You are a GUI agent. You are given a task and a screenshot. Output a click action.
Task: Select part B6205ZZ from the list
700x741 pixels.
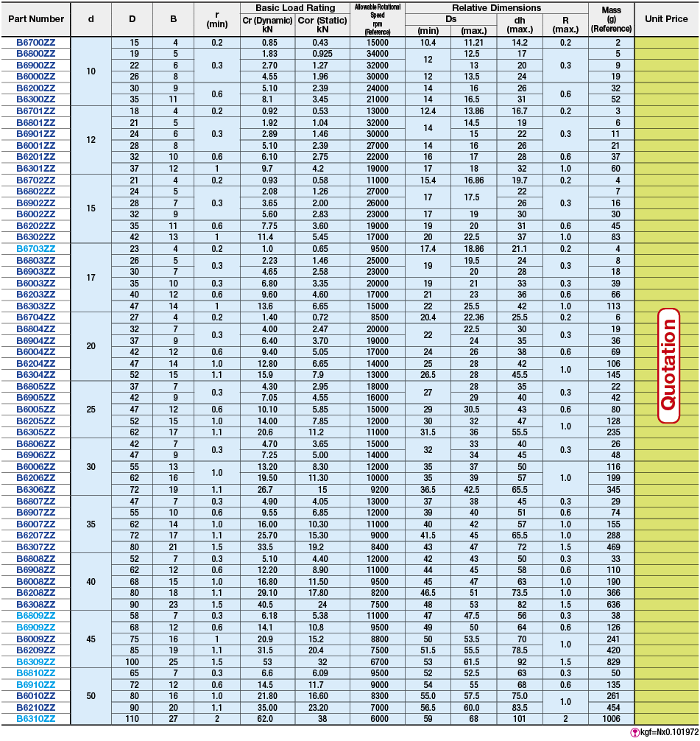(36, 421)
